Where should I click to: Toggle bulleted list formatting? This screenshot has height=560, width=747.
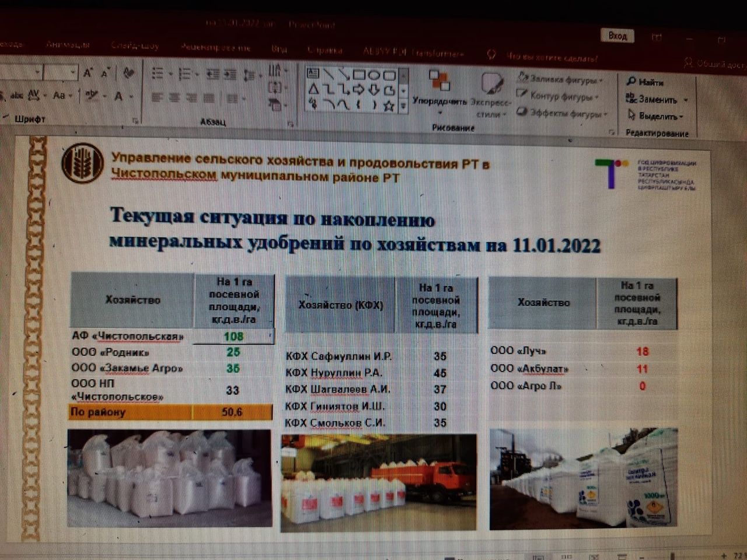click(x=158, y=74)
